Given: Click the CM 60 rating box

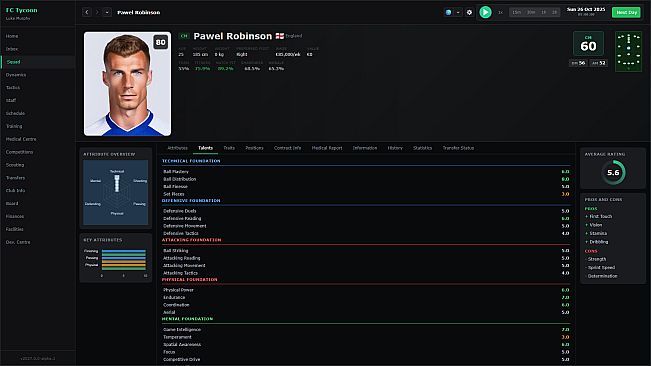Looking at the screenshot, I should click(588, 44).
